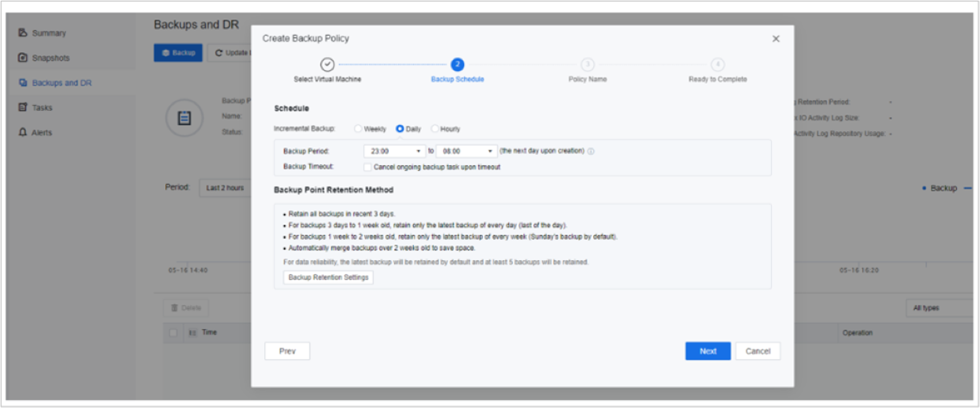Click the Operation column header
Image resolution: width=980 pixels, height=408 pixels.
[x=857, y=333]
